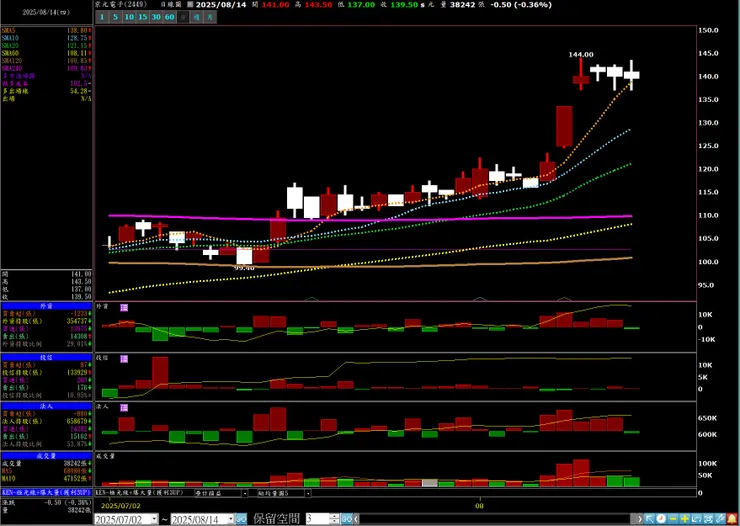740x526 pixels.
Task: Zoom out with the yellow minus icon
Action: (673, 519)
